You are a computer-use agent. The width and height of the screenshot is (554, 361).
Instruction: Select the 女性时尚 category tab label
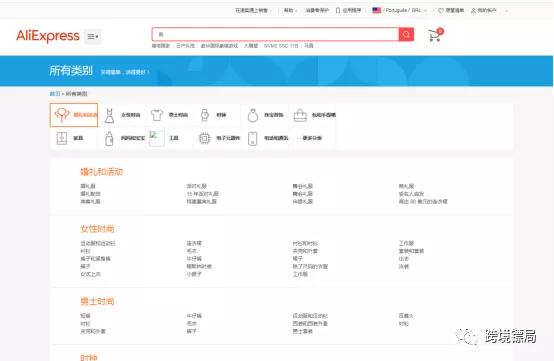pyautogui.click(x=131, y=115)
